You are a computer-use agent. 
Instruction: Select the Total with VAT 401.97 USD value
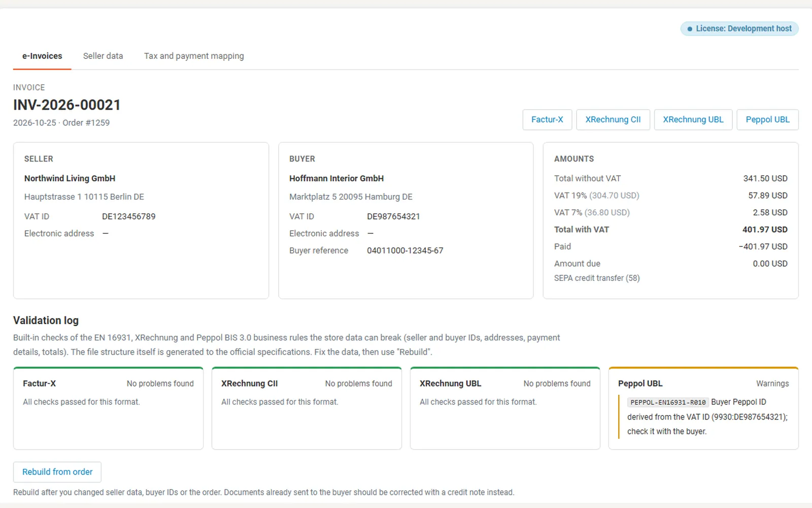coord(765,230)
